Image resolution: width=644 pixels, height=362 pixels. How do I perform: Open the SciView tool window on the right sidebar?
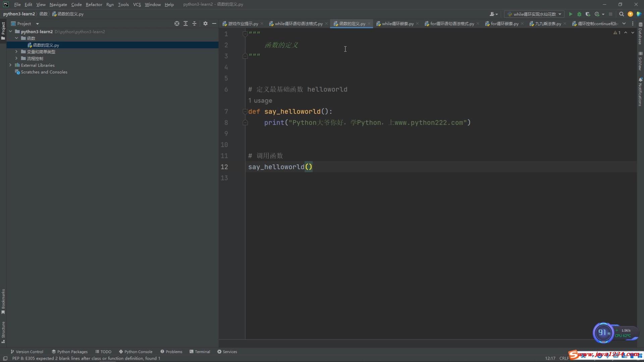[640, 61]
